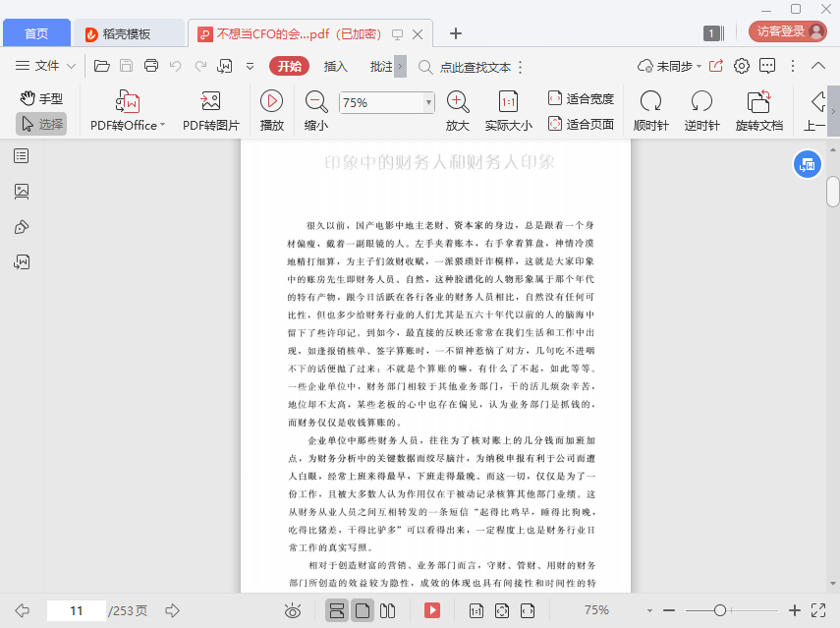Viewport: 840px width, 628px height.
Task: Collapse the ribbon with up chevron
Action: coord(818,66)
